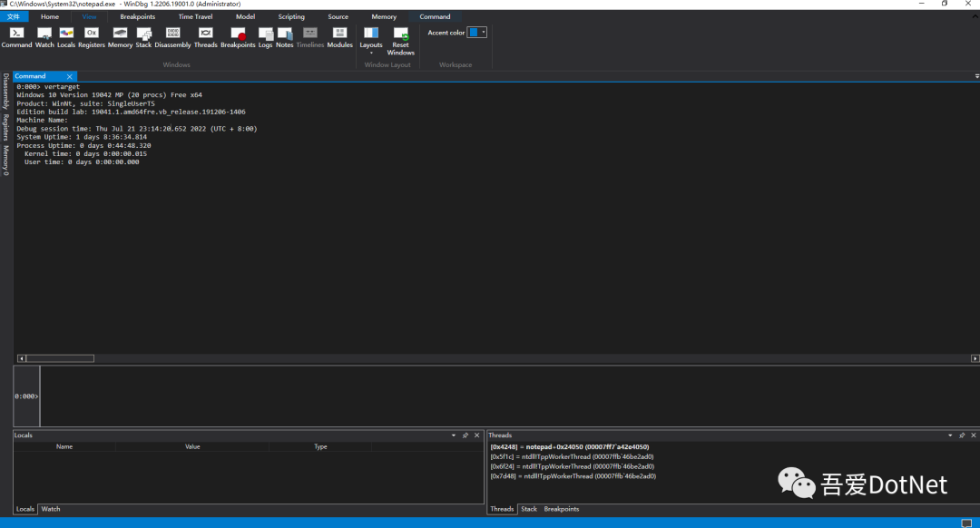The height and width of the screenshot is (528, 980).
Task: Select the Command document tab
Action: (x=37, y=76)
